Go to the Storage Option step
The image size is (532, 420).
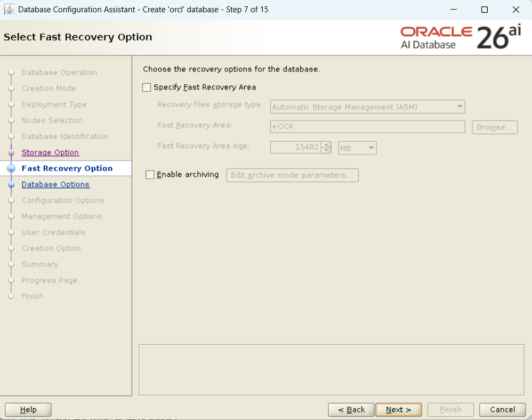point(50,152)
